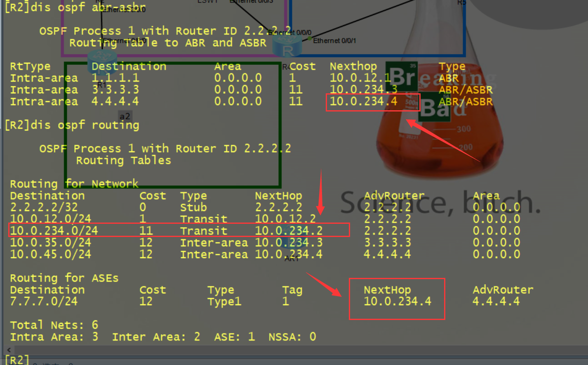Click the highlighted 10.0.234.0/24 transit route row
588x365 pixels.
tap(179, 230)
